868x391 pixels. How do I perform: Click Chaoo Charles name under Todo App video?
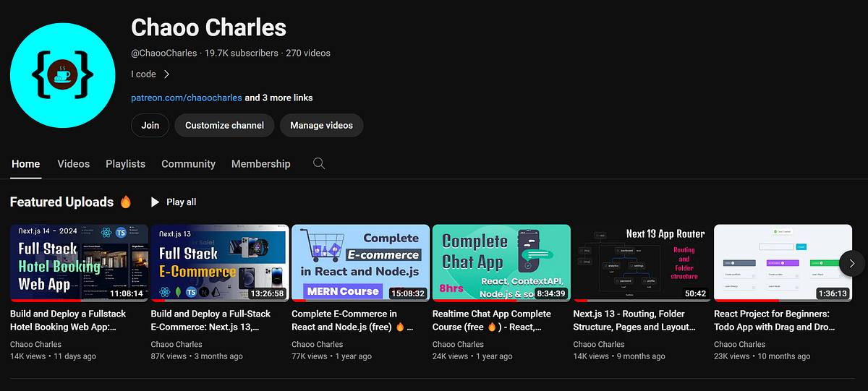point(739,344)
